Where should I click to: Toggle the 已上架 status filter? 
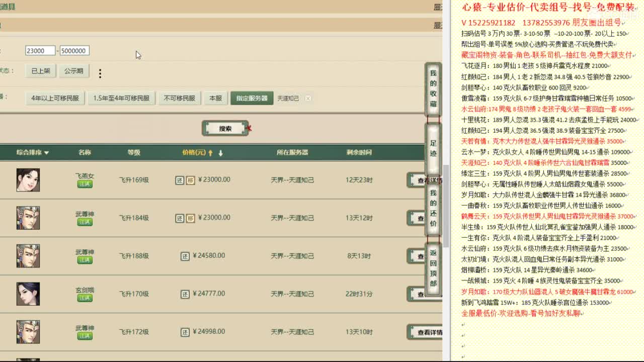[x=40, y=71]
